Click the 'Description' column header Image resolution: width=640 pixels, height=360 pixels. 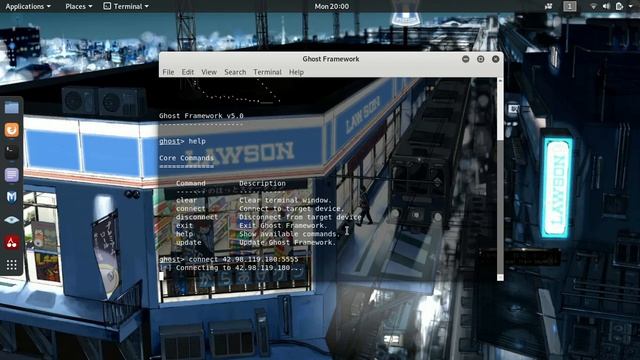(262, 183)
